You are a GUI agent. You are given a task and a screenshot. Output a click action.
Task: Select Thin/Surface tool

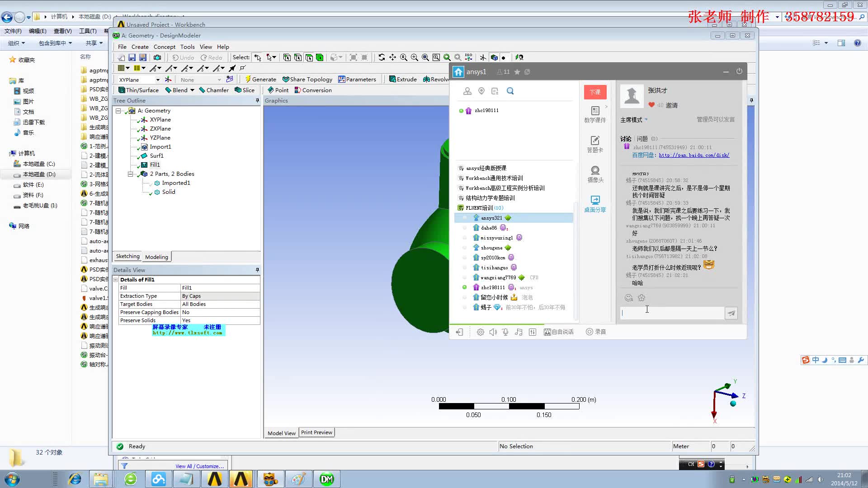pos(138,90)
